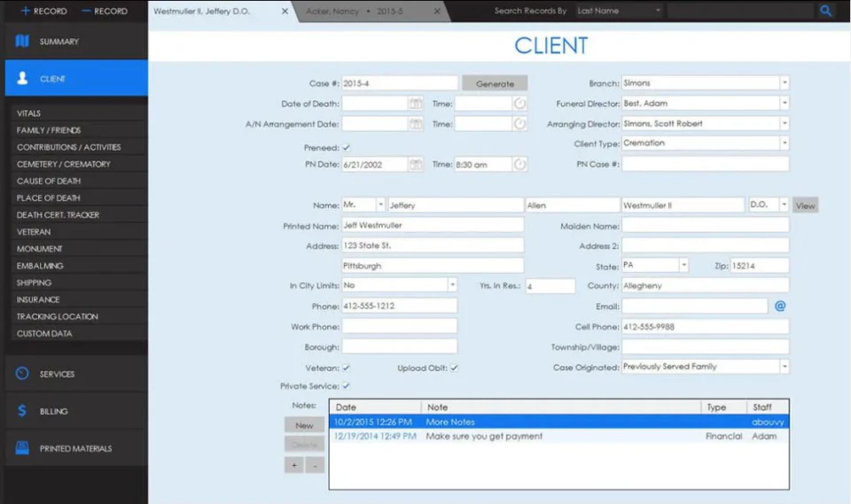Click the email @ icon

coord(780,306)
